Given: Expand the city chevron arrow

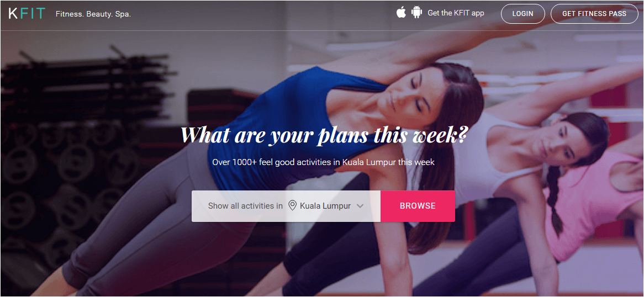Looking at the screenshot, I should (360, 206).
